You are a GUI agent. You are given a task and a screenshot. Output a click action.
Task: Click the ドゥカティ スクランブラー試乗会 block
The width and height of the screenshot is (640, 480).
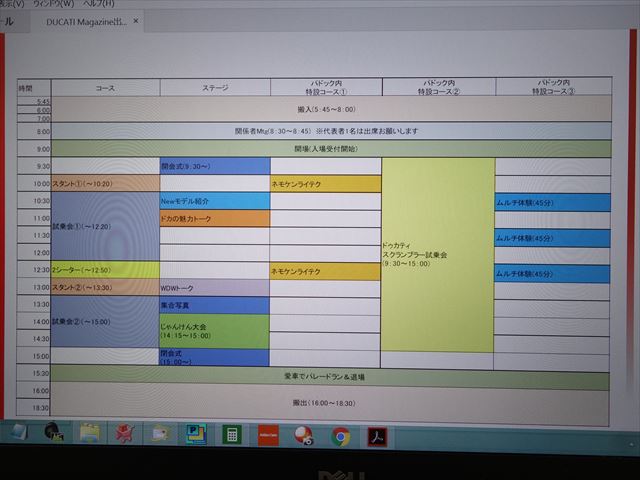click(438, 255)
